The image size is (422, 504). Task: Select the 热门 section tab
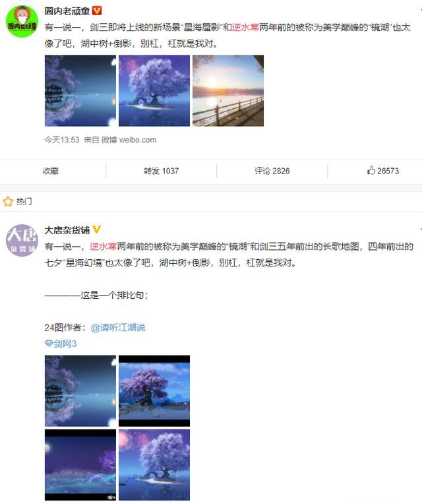[x=24, y=202]
